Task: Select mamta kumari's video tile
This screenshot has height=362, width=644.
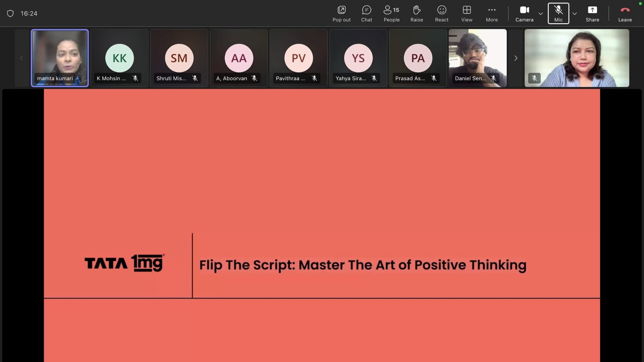Action: 60,58
